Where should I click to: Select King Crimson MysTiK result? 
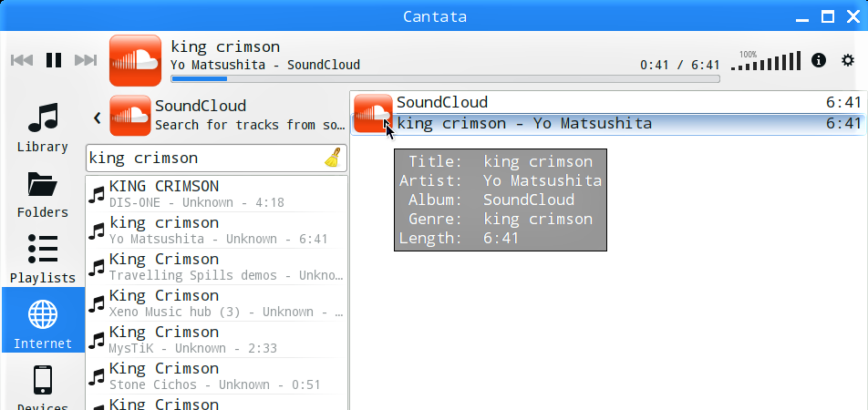click(216, 340)
